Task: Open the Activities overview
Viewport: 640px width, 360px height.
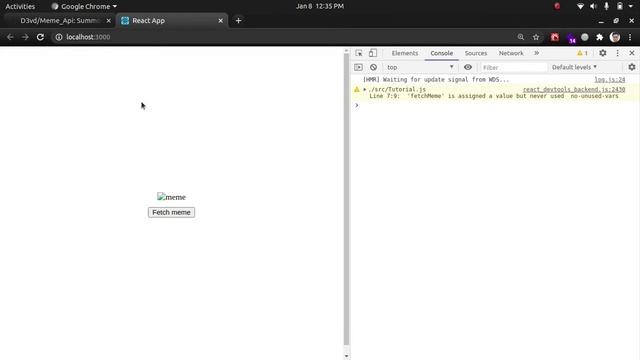Action: click(x=20, y=6)
